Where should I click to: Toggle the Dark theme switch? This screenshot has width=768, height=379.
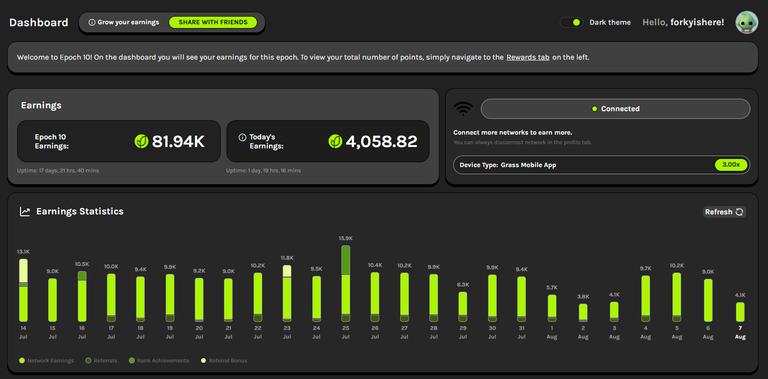[572, 23]
